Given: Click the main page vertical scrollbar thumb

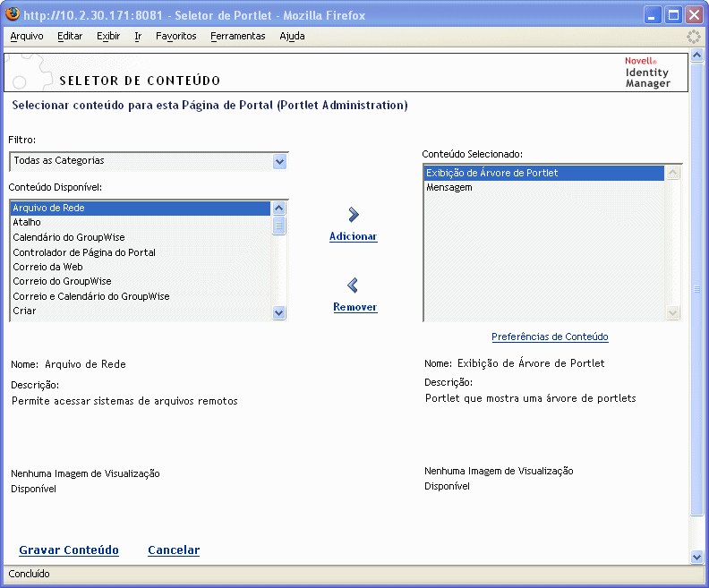Looking at the screenshot, I should click(696, 289).
